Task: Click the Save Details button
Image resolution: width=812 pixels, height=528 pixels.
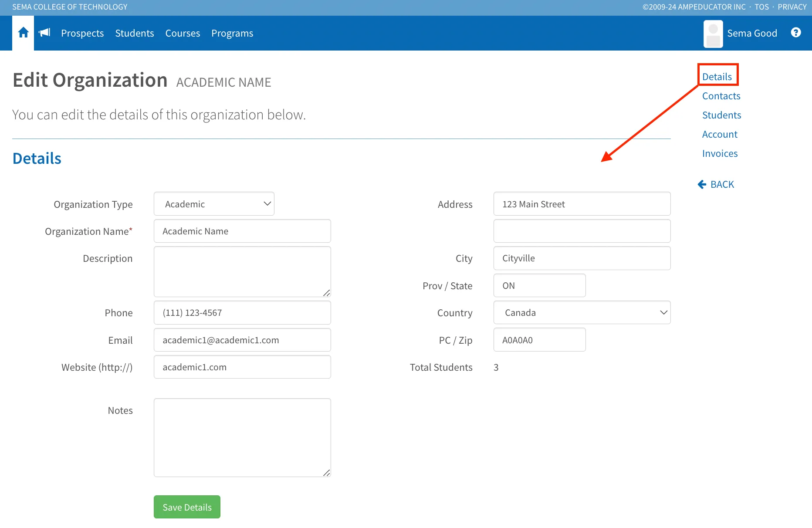Action: 187,507
